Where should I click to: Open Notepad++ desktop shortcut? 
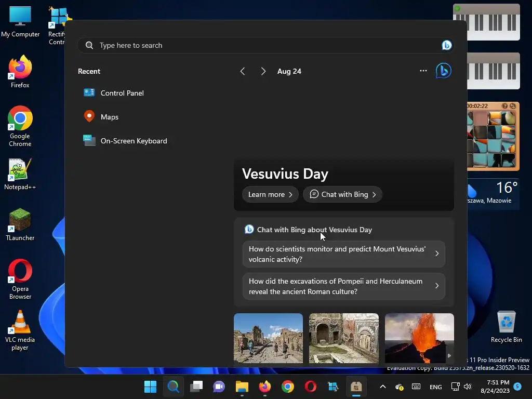click(20, 174)
